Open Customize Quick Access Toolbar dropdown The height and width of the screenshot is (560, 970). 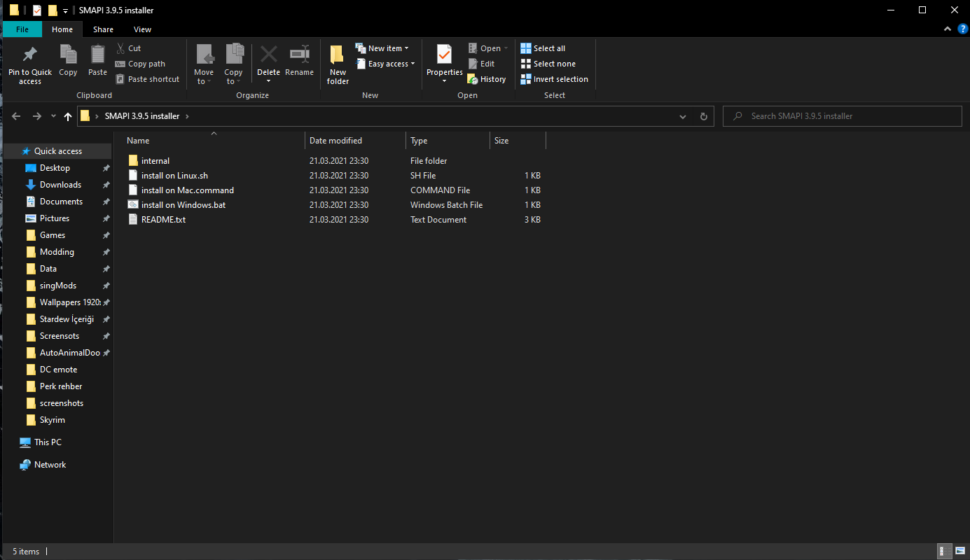coord(65,10)
